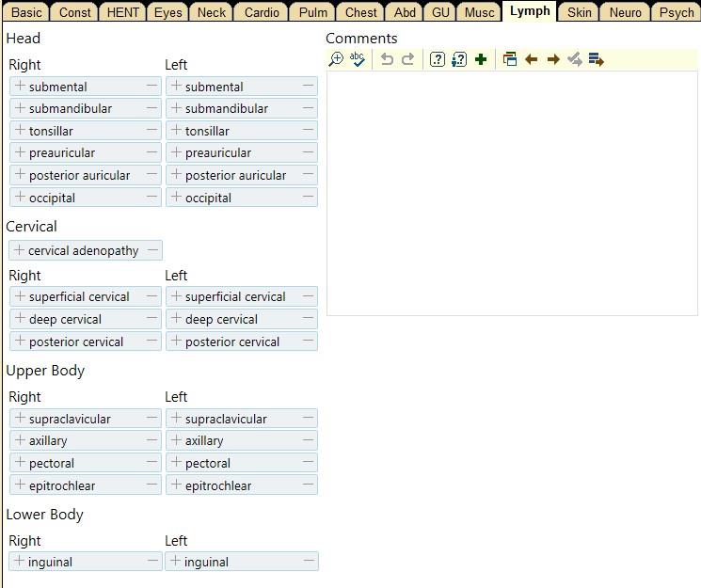The width and height of the screenshot is (701, 588).
Task: Click plus on left inguinal node
Action: click(x=175, y=562)
